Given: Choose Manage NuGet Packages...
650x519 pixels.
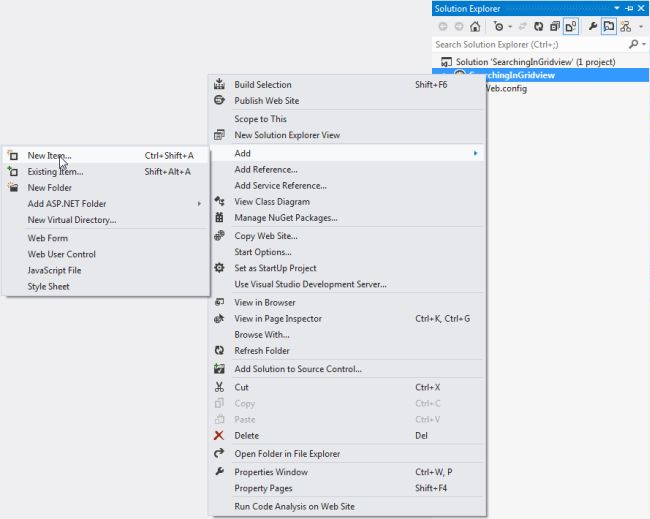Looking at the screenshot, I should pyautogui.click(x=347, y=218).
